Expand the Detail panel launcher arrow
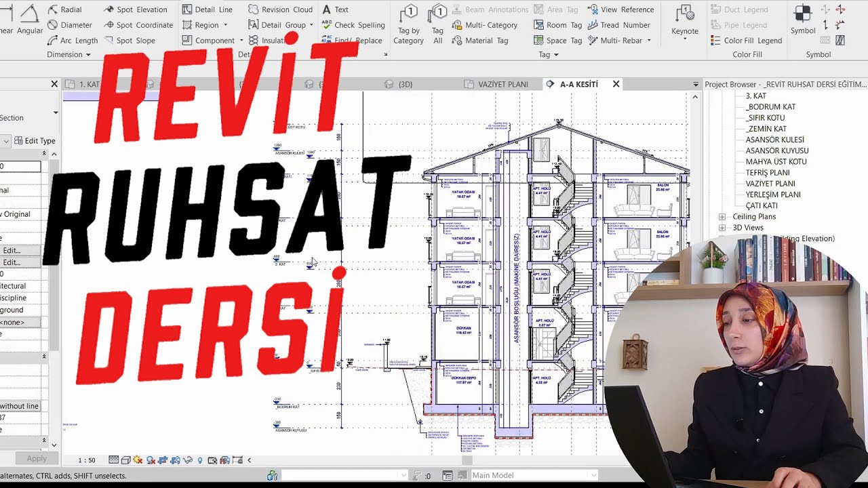 [386, 55]
